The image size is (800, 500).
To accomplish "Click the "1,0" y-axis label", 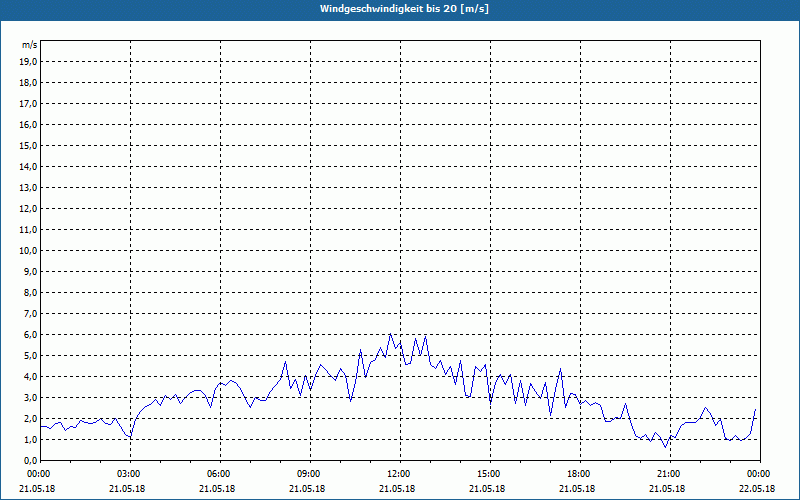I will (31, 439).
